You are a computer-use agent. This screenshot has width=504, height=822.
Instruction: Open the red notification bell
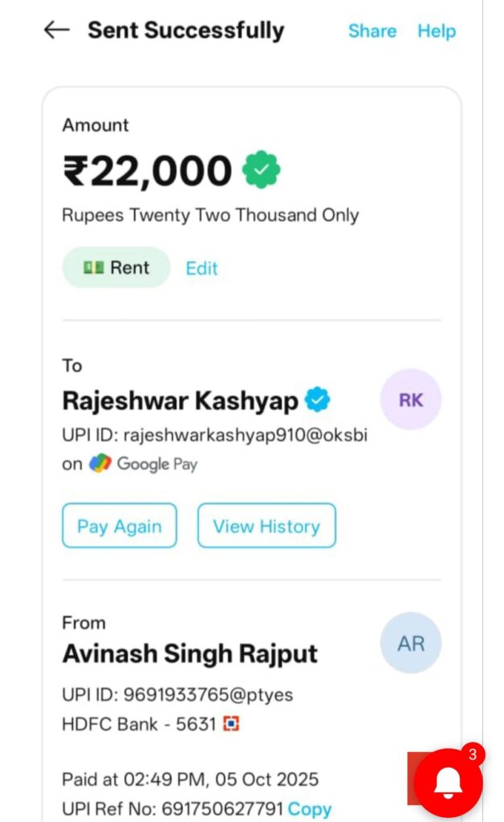pos(448,782)
